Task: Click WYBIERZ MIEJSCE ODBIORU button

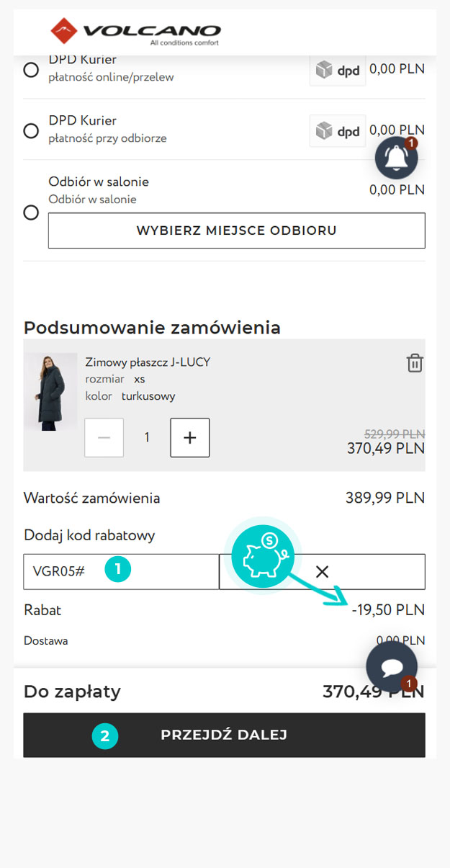Action: tap(237, 231)
